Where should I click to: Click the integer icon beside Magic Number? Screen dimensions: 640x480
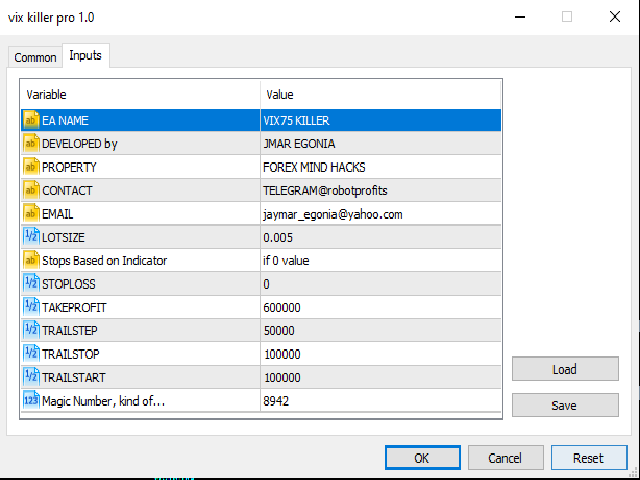pos(31,400)
